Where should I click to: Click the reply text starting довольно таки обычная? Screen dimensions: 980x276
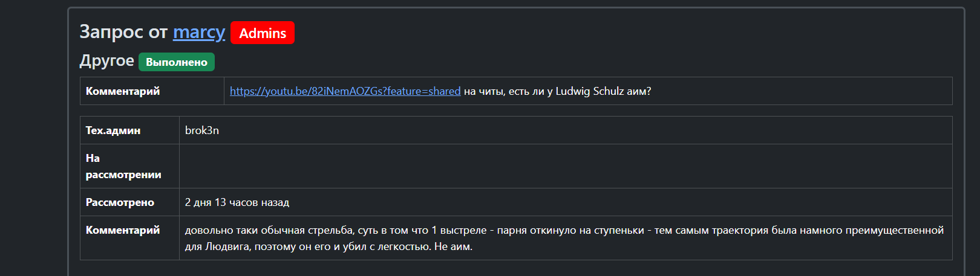(x=242, y=230)
